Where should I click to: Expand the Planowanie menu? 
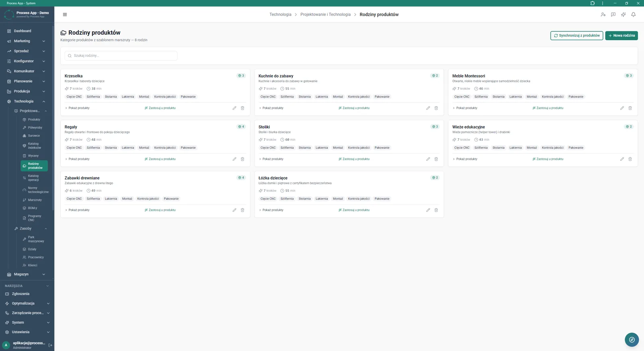[x=26, y=81]
